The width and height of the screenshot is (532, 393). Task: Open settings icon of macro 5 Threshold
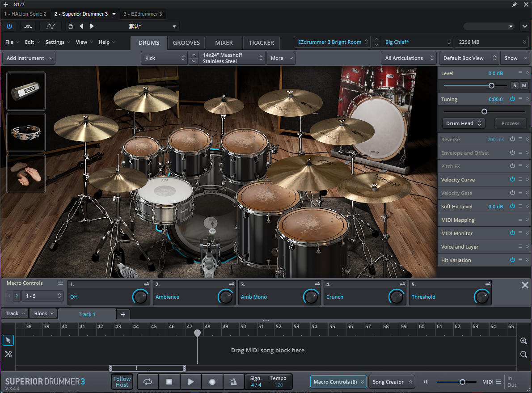pyautogui.click(x=488, y=284)
